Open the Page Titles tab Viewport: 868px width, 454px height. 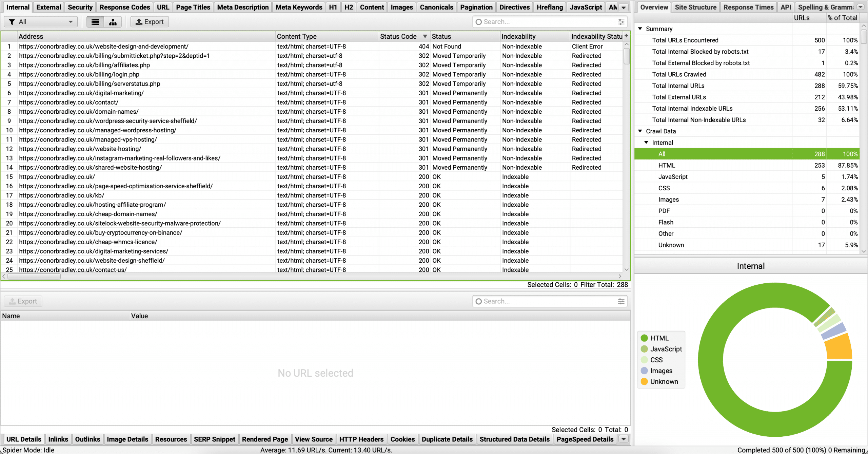(193, 7)
